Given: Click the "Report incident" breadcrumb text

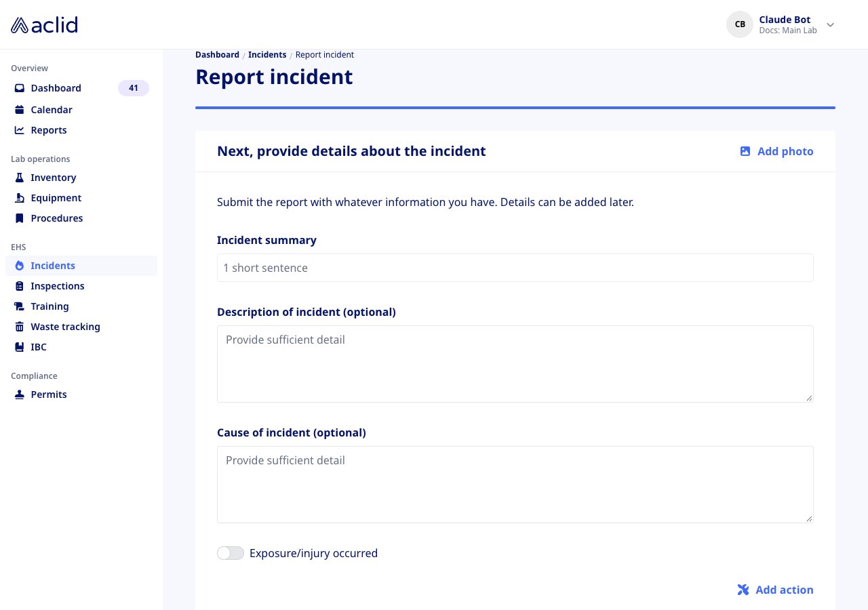Looking at the screenshot, I should [x=325, y=55].
